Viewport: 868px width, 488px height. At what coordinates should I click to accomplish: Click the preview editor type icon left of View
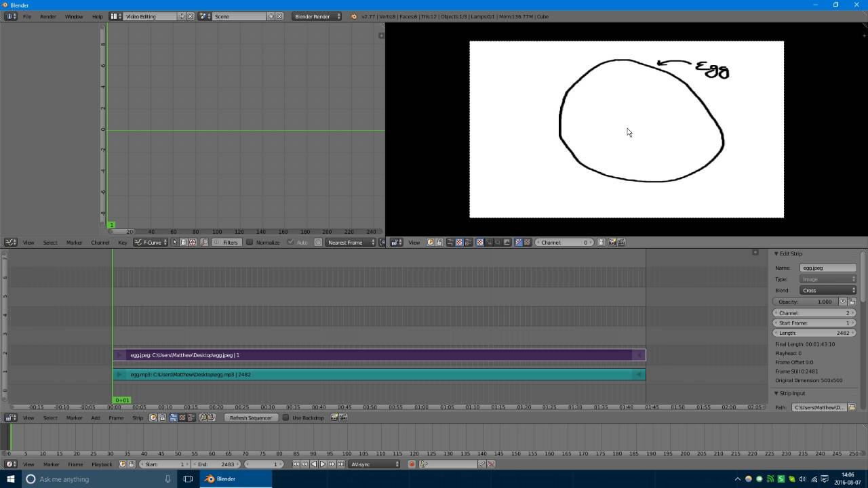[x=397, y=243]
